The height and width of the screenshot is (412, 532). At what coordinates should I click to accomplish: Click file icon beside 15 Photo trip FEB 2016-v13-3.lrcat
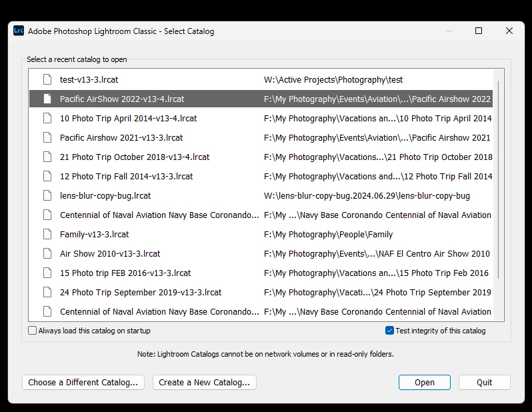[47, 273]
